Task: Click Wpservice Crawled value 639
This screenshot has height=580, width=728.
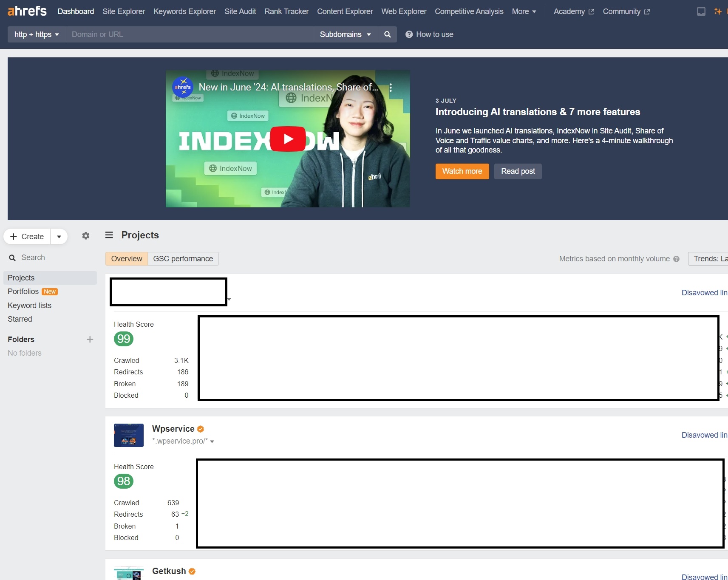Action: click(x=173, y=503)
